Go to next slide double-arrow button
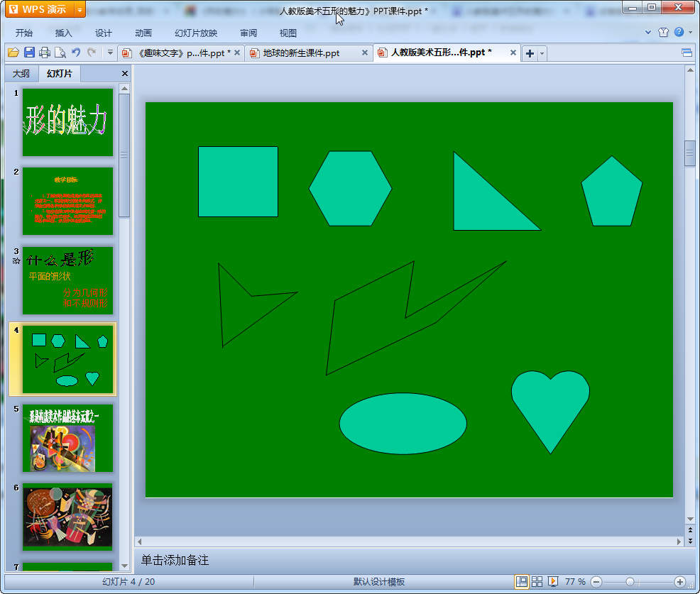 (690, 541)
